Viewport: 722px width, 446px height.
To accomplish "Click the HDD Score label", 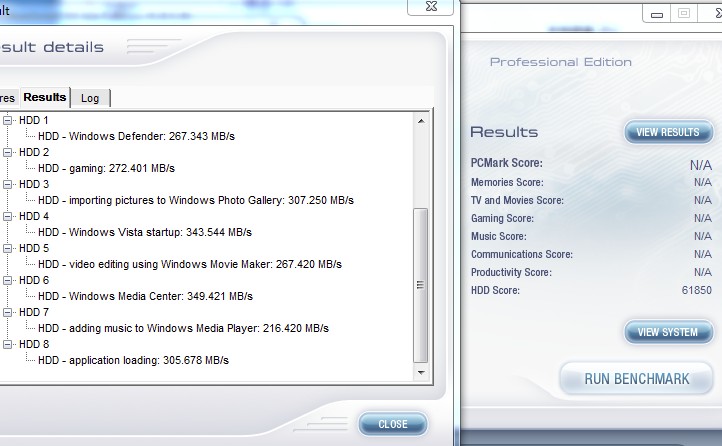I will tap(495, 290).
